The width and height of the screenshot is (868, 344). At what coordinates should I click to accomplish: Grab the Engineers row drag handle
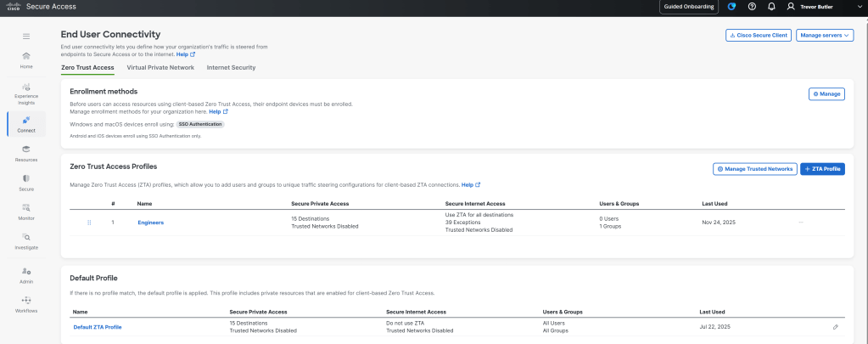88,223
